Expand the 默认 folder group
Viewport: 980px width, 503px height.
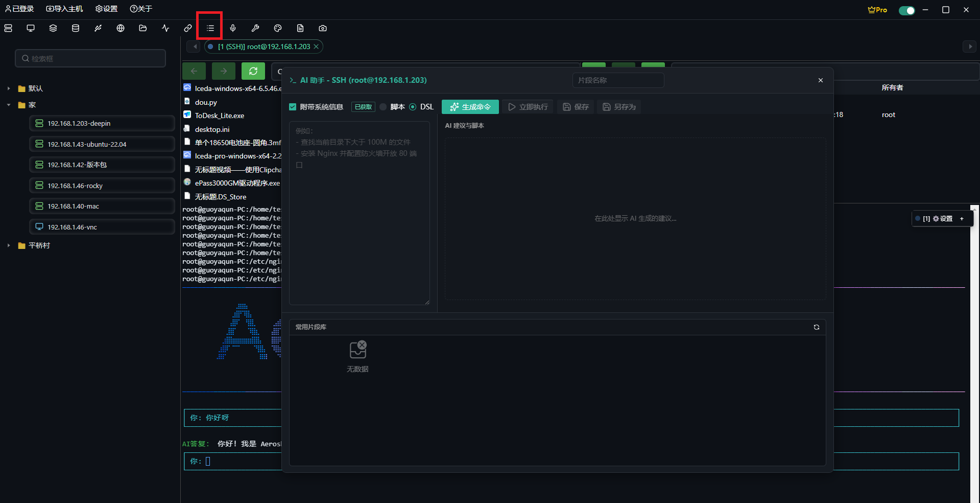9,88
